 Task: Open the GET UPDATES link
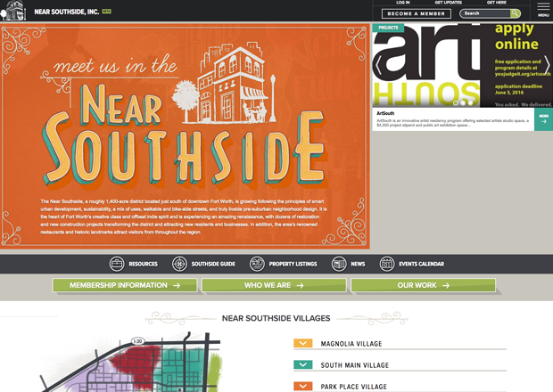pos(449,3)
